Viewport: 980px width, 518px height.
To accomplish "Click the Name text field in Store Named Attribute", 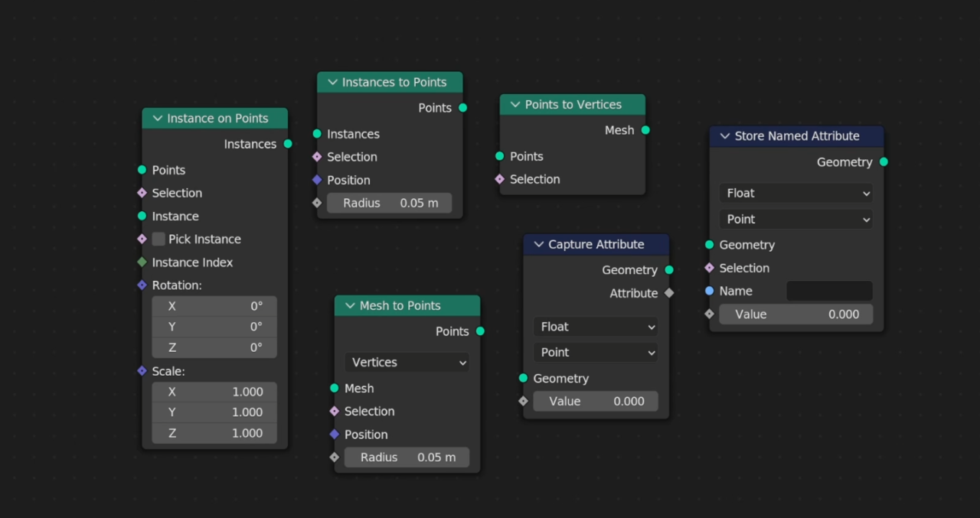I will click(829, 292).
